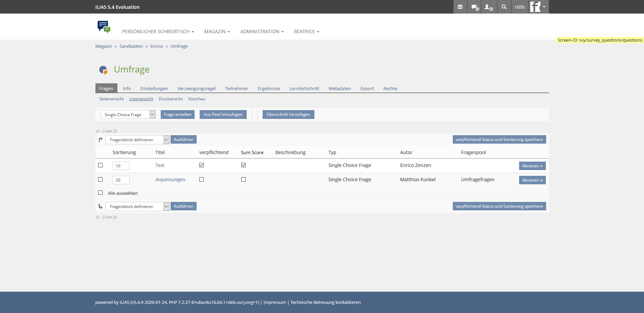Viewport: 644px width, 313px height.
Task: Open the Single Choice Frage type dropdown
Action: pyautogui.click(x=128, y=114)
